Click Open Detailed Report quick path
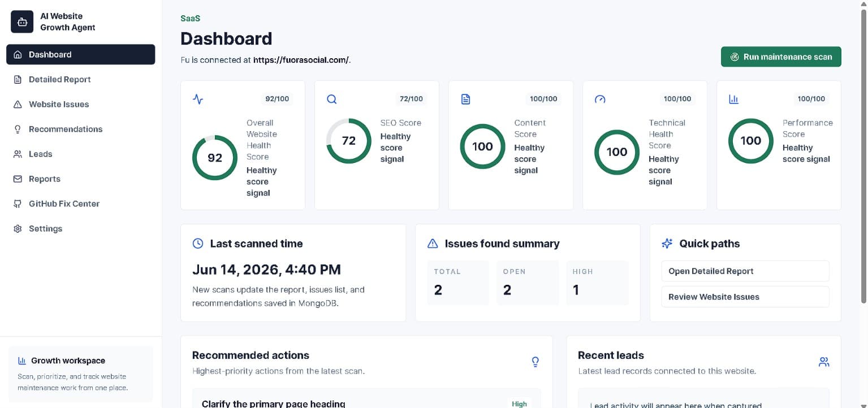 pos(745,271)
